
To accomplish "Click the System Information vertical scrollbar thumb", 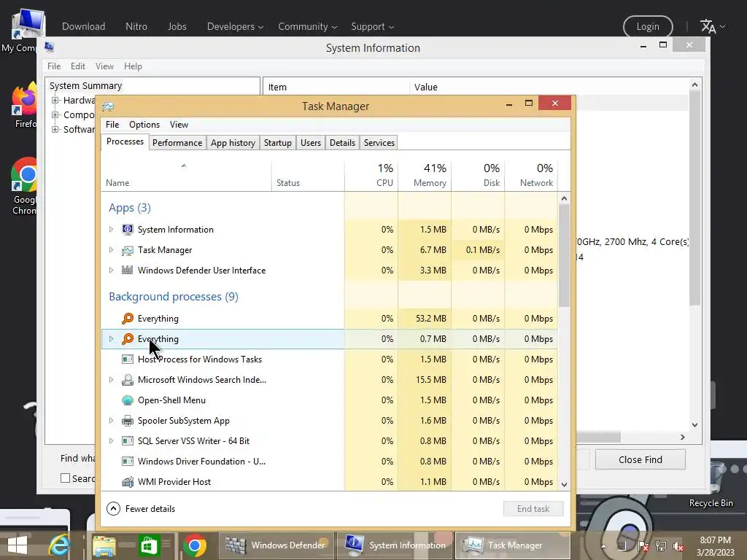I will coord(694,198).
